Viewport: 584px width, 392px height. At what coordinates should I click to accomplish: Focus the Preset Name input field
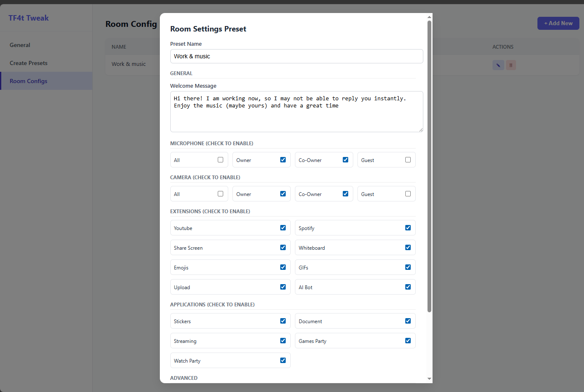pyautogui.click(x=297, y=56)
